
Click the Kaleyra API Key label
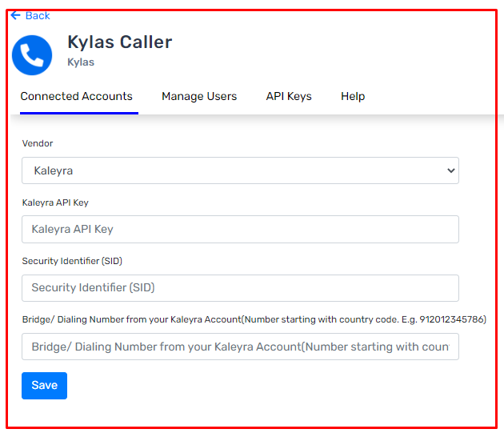coord(55,202)
